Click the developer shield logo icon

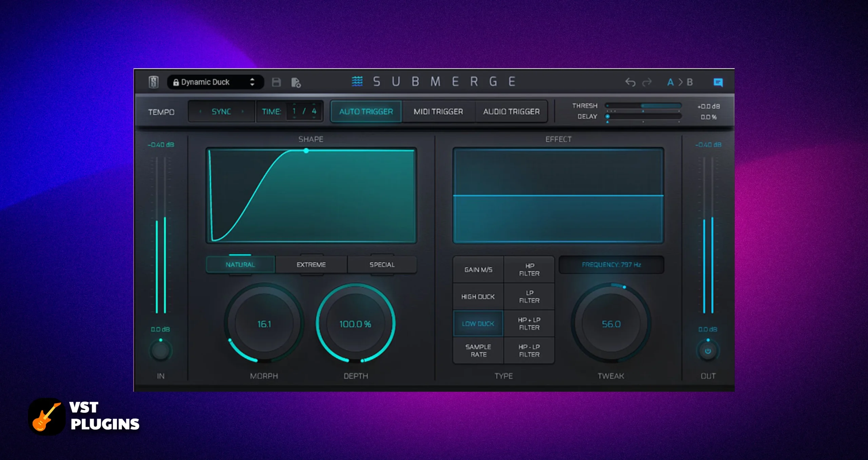click(154, 82)
